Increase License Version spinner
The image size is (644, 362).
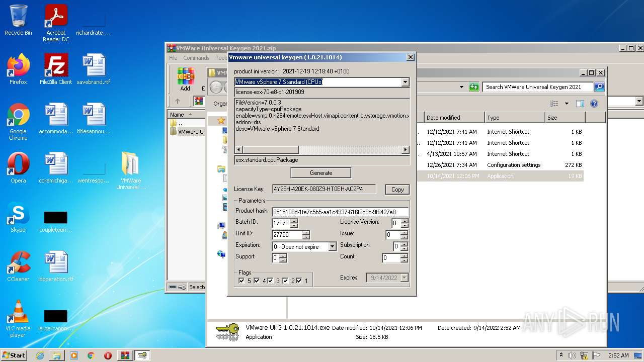[405, 221]
